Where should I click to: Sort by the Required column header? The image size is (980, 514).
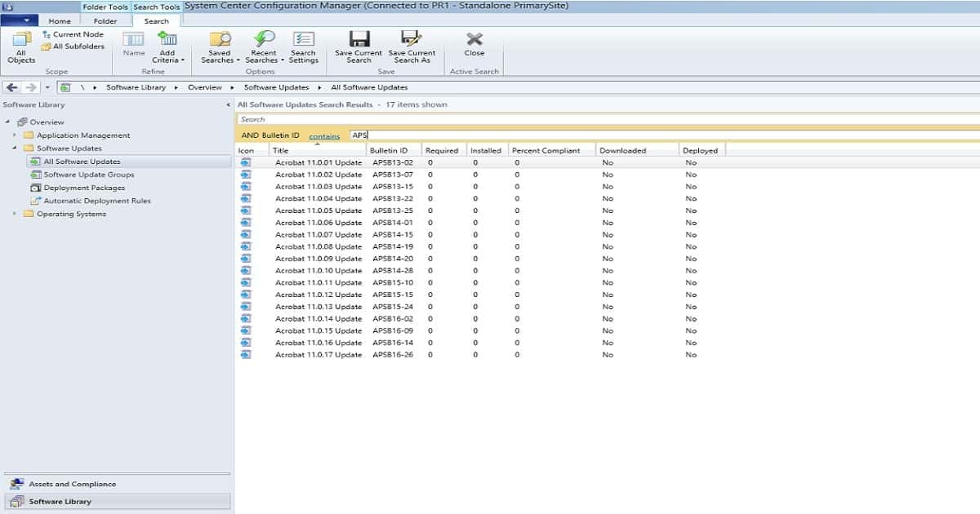coord(443,150)
